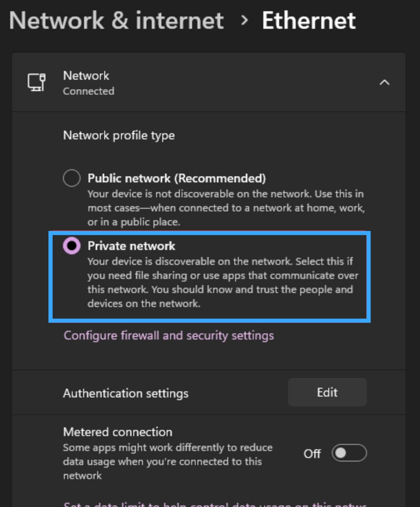Toggle the Metered connection switch

point(349,453)
